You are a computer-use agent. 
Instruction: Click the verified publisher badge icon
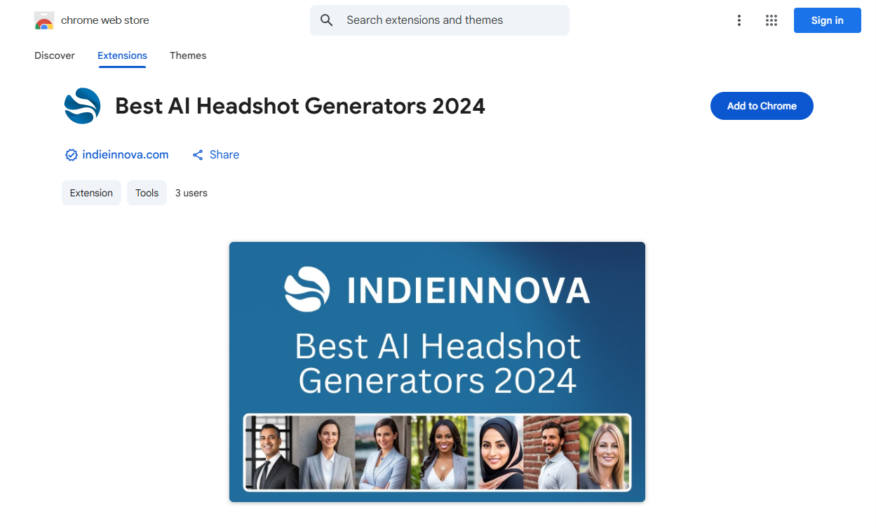point(71,155)
